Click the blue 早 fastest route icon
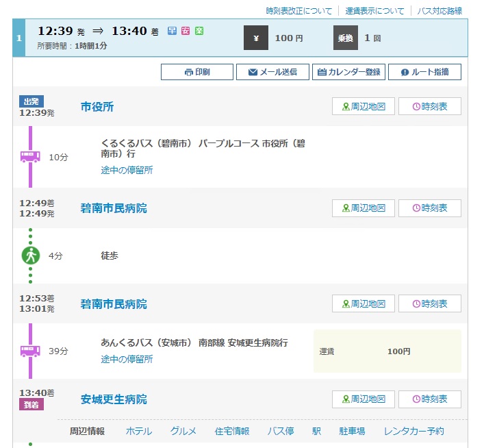 coord(173,32)
